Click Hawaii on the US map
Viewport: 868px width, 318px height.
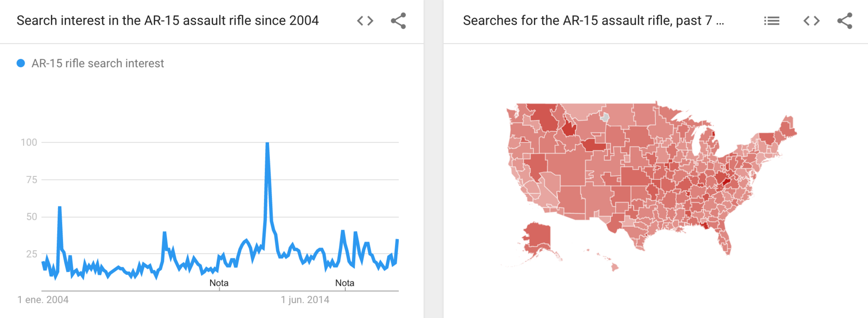(614, 267)
